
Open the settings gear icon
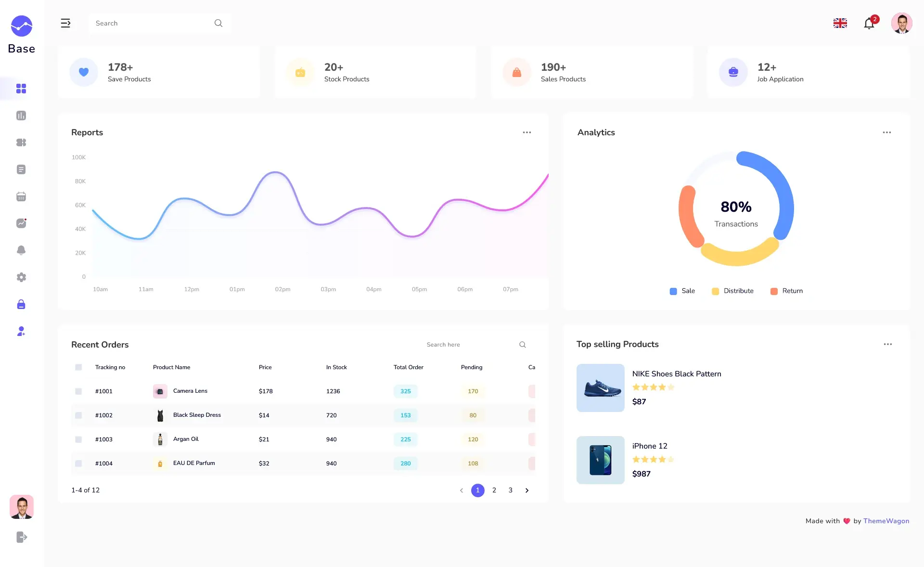(x=21, y=277)
